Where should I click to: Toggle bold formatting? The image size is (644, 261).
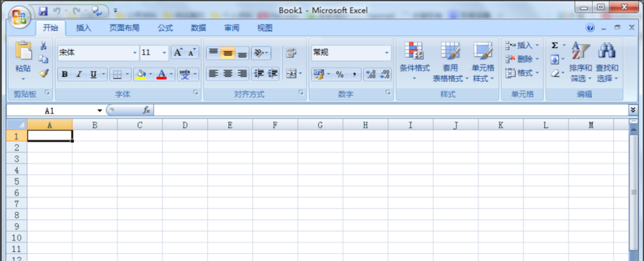tap(65, 74)
